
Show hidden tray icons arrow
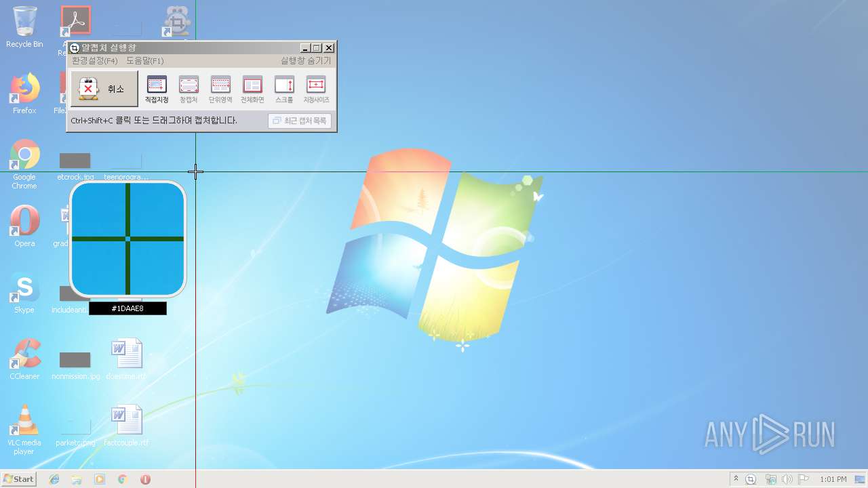pos(736,479)
